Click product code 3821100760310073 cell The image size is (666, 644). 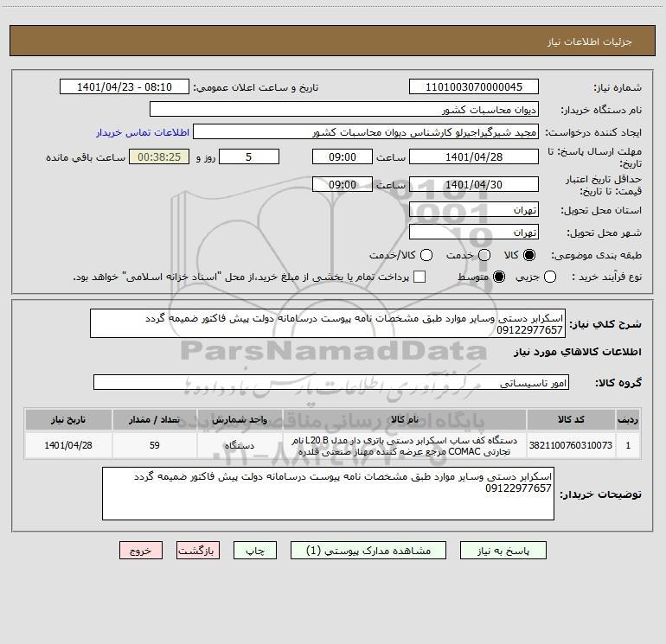pos(571,445)
